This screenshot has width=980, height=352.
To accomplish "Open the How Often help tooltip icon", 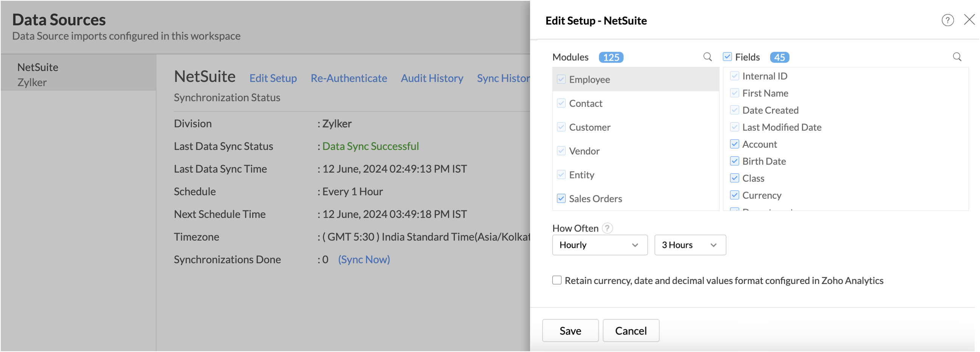I will [607, 228].
